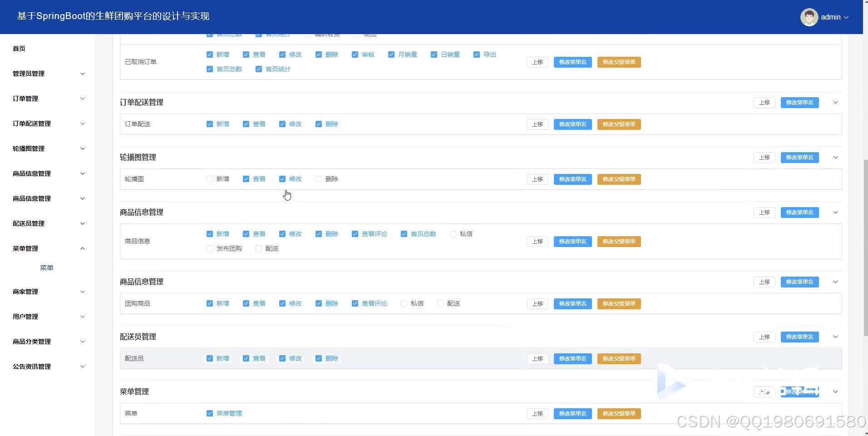Check 配送 in the 团购商品 row
This screenshot has height=436, width=868.
point(440,303)
